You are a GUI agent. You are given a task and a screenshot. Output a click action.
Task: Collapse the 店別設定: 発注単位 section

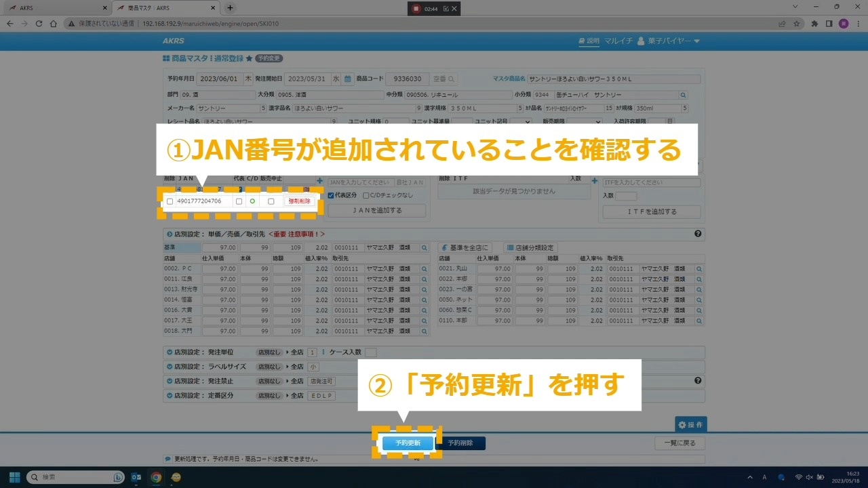point(169,352)
